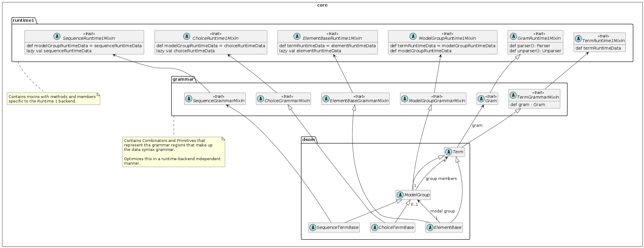Click the ModelGroupRuntime1Mixin class icon

pos(413,36)
